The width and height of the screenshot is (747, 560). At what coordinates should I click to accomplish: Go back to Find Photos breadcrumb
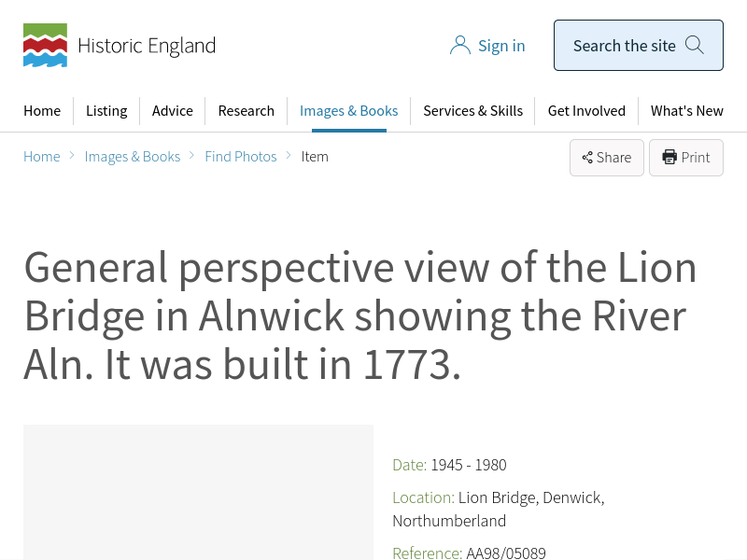click(241, 156)
